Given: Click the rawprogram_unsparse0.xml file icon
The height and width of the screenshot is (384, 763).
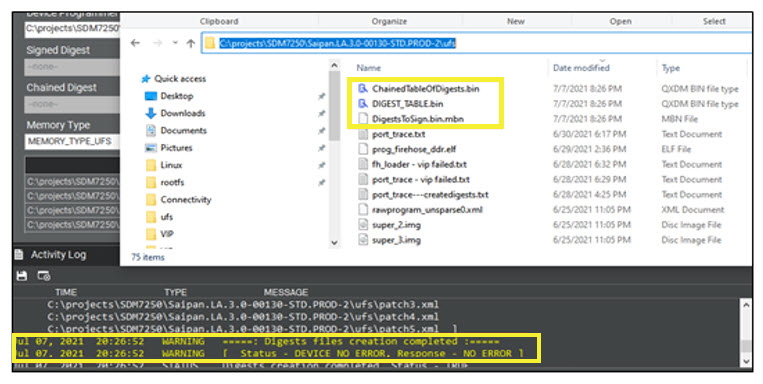Looking at the screenshot, I should (x=363, y=210).
